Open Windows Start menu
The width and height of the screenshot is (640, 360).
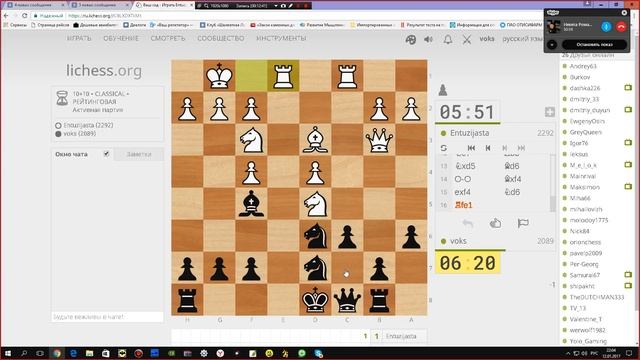tap(7, 353)
